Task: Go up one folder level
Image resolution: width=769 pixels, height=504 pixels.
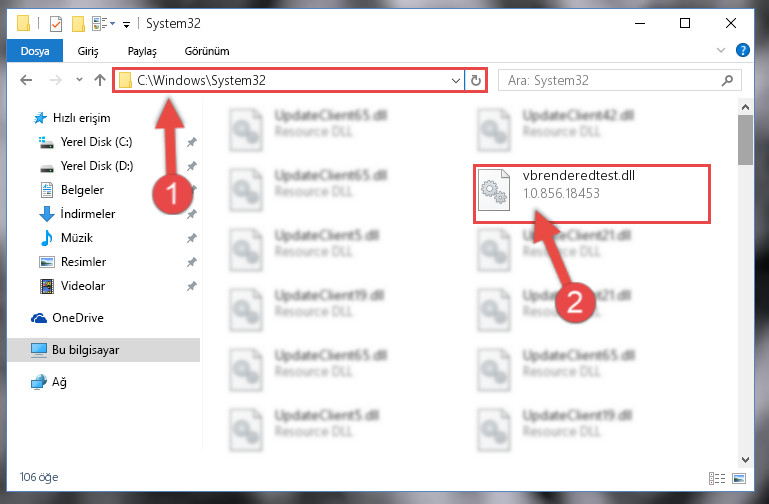Action: coord(100,80)
